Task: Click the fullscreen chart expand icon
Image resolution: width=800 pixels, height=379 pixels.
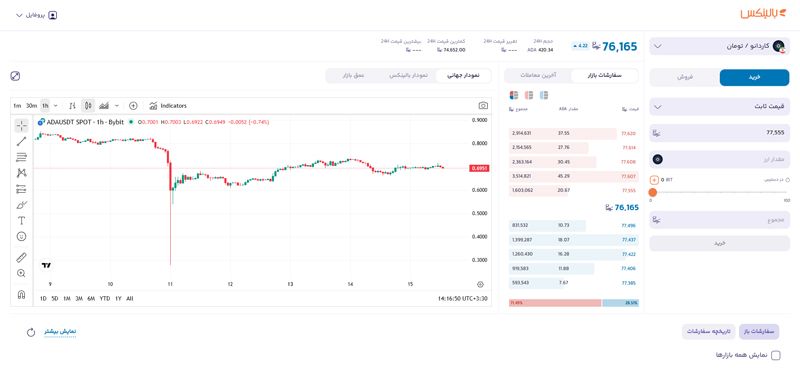Action: 15,76
